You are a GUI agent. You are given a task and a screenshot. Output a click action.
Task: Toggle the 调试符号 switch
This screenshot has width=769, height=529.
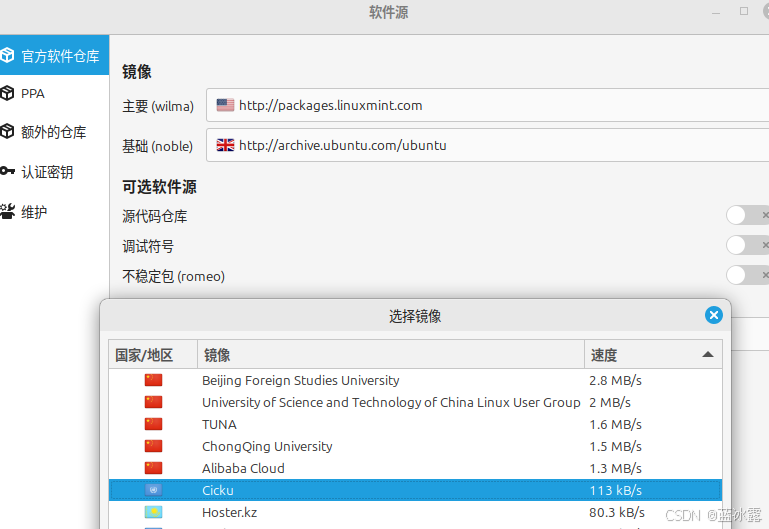tap(747, 245)
